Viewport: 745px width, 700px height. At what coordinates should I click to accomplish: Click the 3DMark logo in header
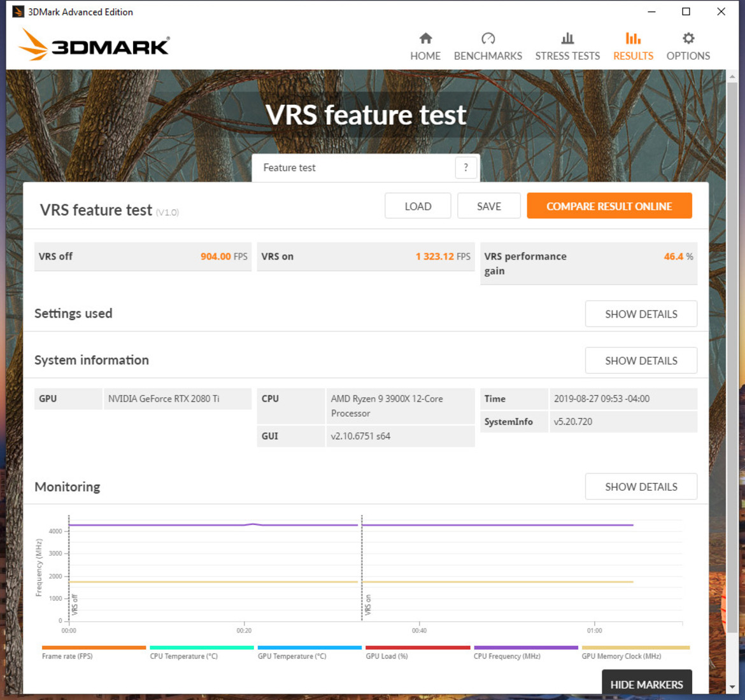[x=94, y=45]
